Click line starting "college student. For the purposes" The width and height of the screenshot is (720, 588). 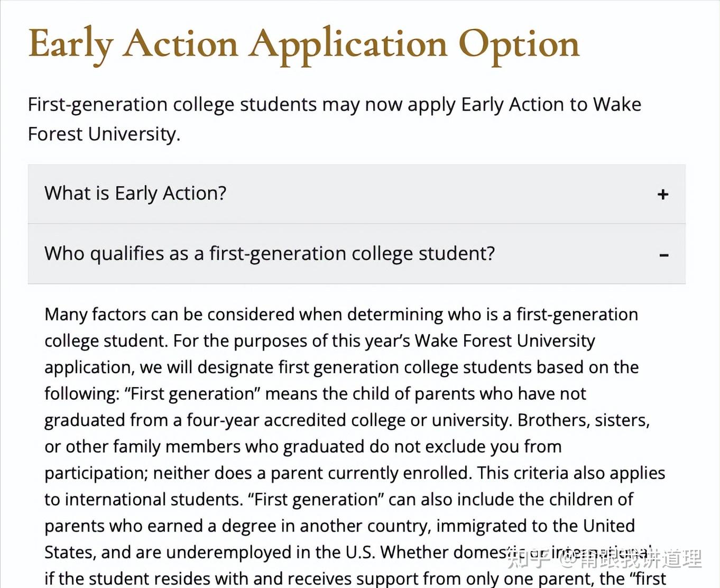point(319,341)
